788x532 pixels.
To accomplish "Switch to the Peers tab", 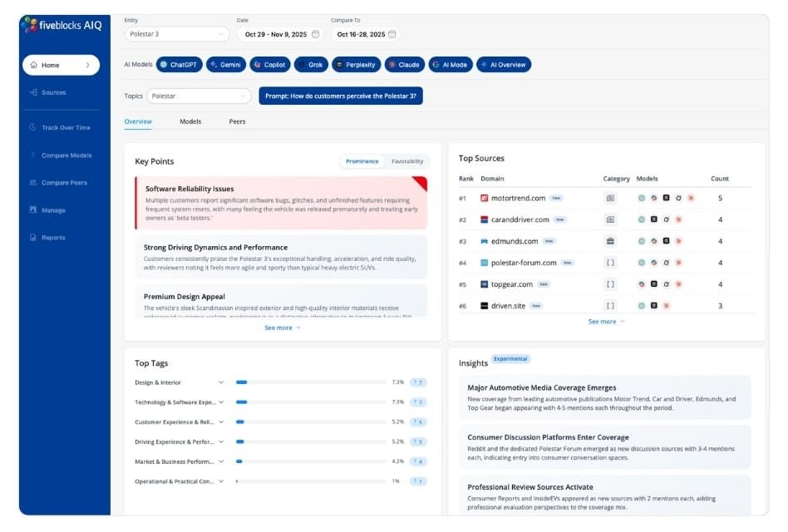I will 237,121.
